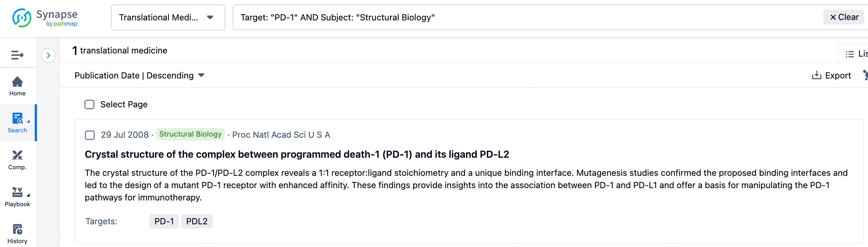Click the Structural Biology green tag
The height and width of the screenshot is (247, 868).
(190, 134)
